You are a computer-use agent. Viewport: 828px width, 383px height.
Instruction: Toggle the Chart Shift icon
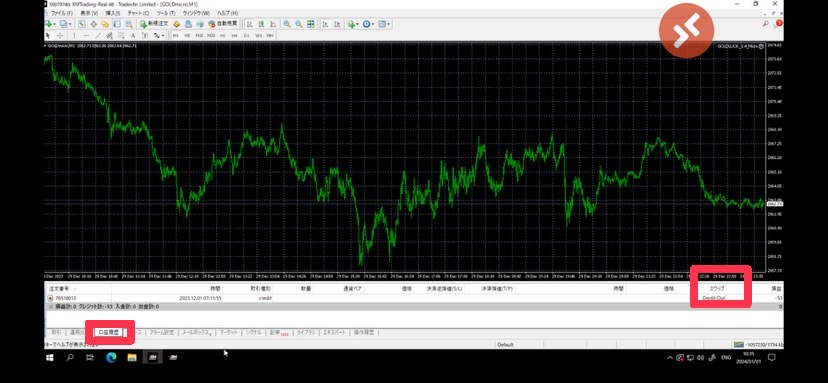[x=337, y=24]
